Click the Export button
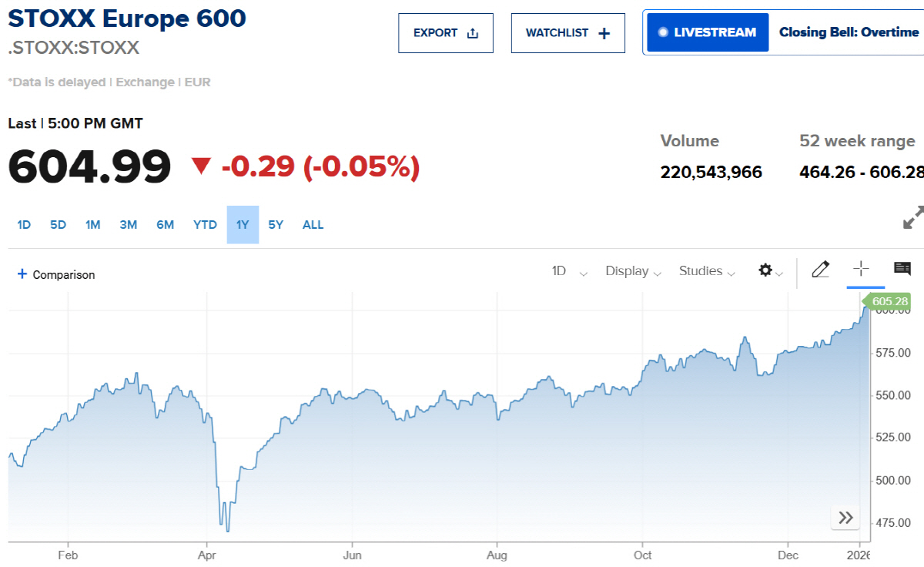This screenshot has width=924, height=567. (x=446, y=32)
